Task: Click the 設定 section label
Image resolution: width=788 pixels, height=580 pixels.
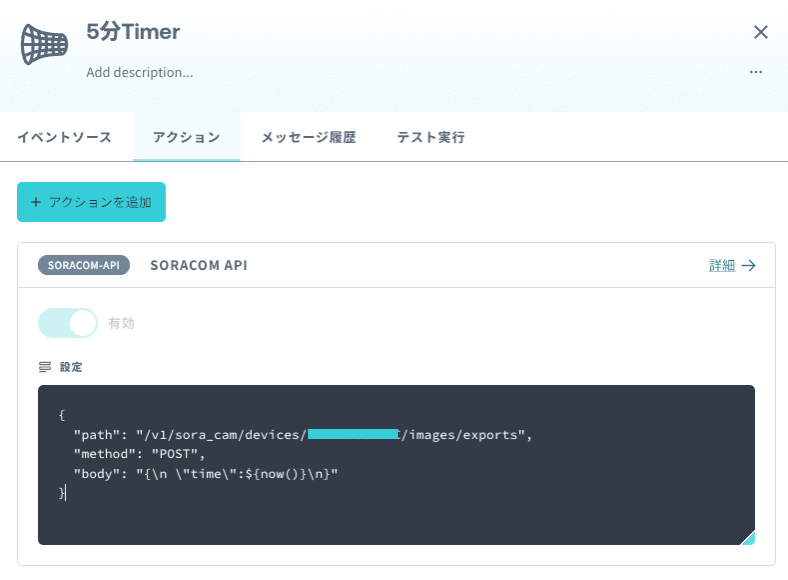Action: [x=71, y=367]
